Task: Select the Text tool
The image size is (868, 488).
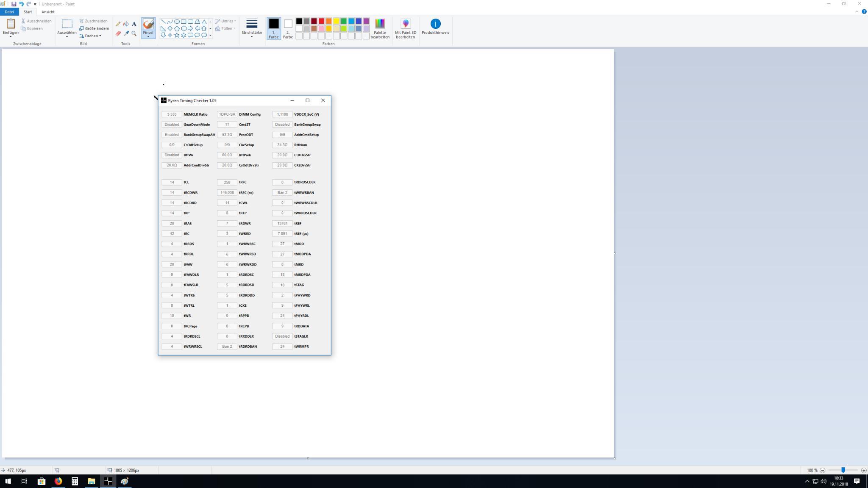Action: point(134,24)
